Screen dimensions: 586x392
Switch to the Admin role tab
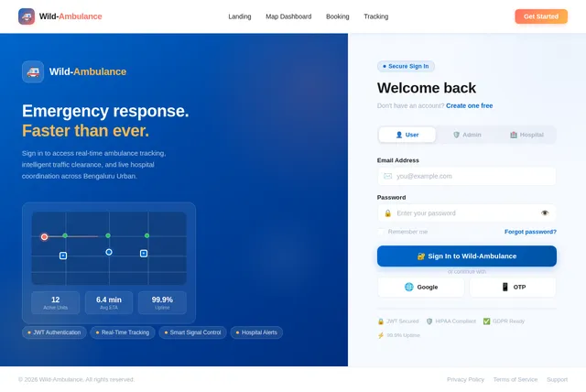tap(467, 135)
